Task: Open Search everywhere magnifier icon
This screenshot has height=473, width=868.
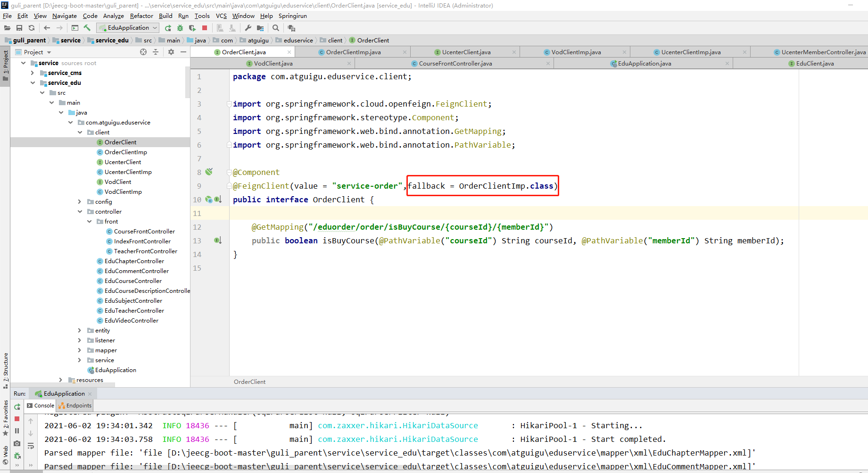Action: 275,27
